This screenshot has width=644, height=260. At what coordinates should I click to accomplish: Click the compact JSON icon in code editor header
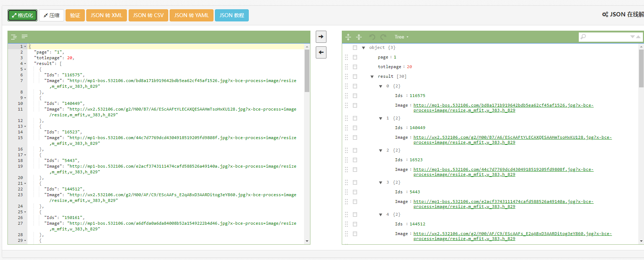point(25,37)
